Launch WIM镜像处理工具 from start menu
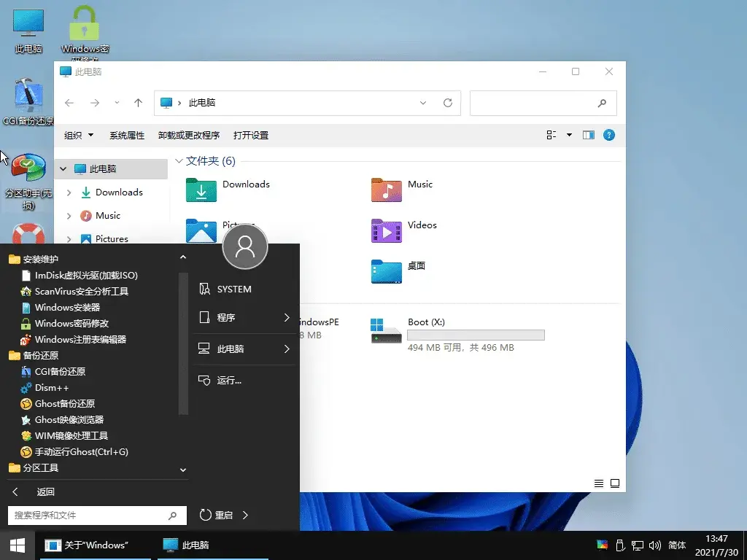Viewport: 747px width, 560px height. point(65,436)
